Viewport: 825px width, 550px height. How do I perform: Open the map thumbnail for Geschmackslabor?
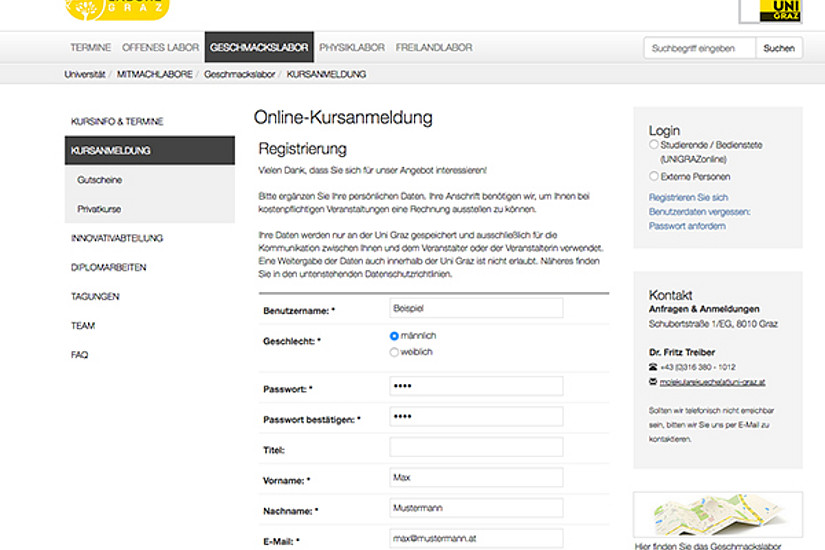coord(718,514)
